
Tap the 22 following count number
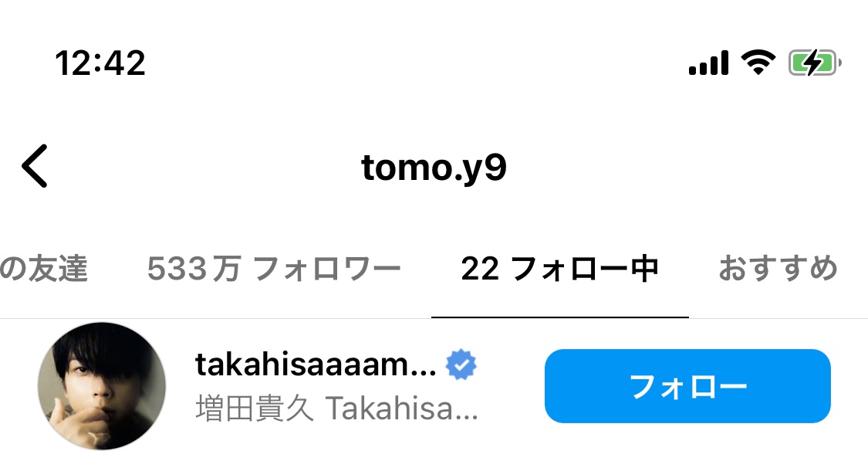click(x=479, y=270)
